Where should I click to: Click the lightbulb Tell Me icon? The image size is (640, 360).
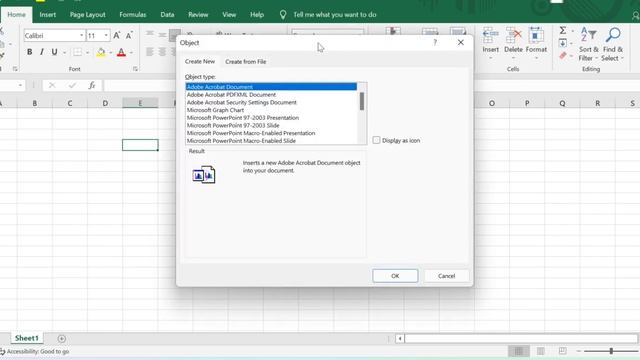tap(283, 15)
